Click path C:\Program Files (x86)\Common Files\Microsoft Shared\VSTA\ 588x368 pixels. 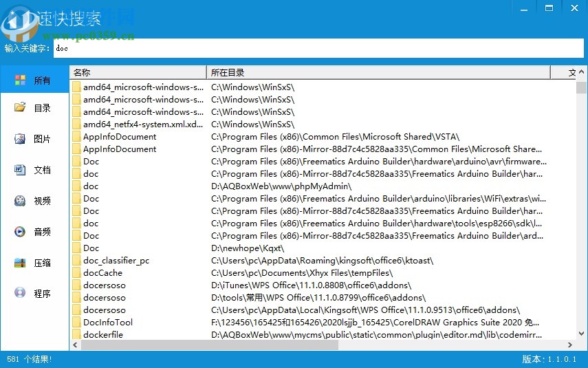coord(335,137)
